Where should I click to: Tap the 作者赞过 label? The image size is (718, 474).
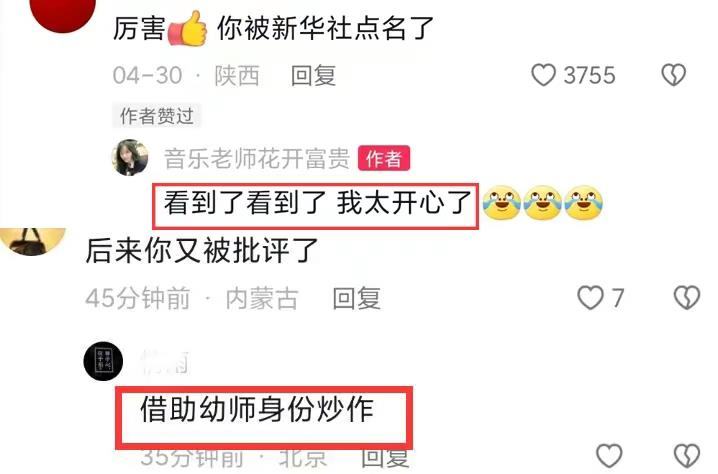pos(157,116)
